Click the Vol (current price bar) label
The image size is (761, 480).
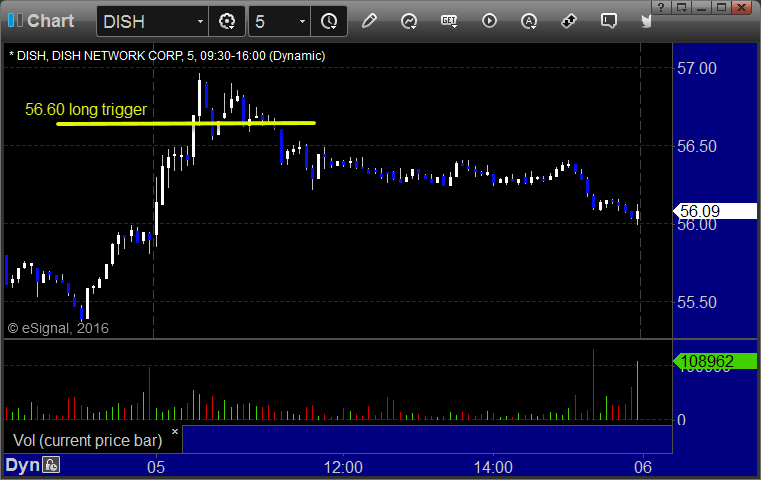point(87,440)
